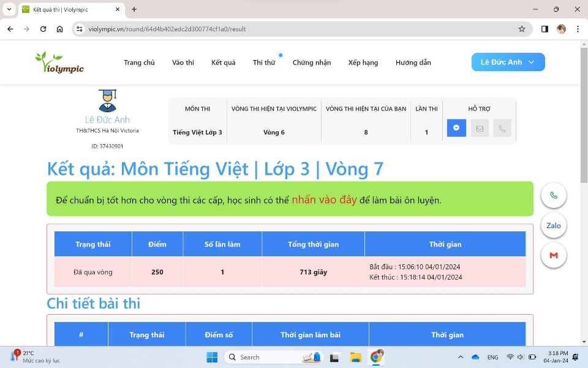The width and height of the screenshot is (588, 368).
Task: Reload the page using the refresh icon
Action: click(x=43, y=29)
